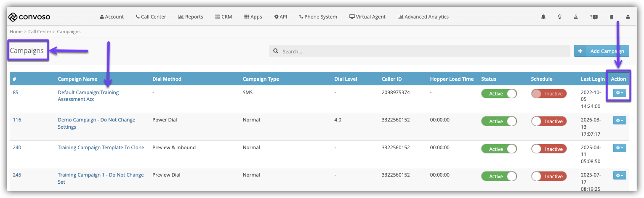Open Training Campaign Template To Clone link
The height and width of the screenshot is (198, 644).
pyautogui.click(x=101, y=148)
